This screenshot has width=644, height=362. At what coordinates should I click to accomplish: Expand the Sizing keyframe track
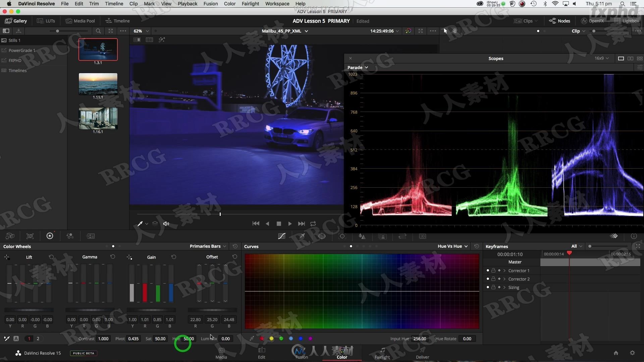[x=504, y=287]
